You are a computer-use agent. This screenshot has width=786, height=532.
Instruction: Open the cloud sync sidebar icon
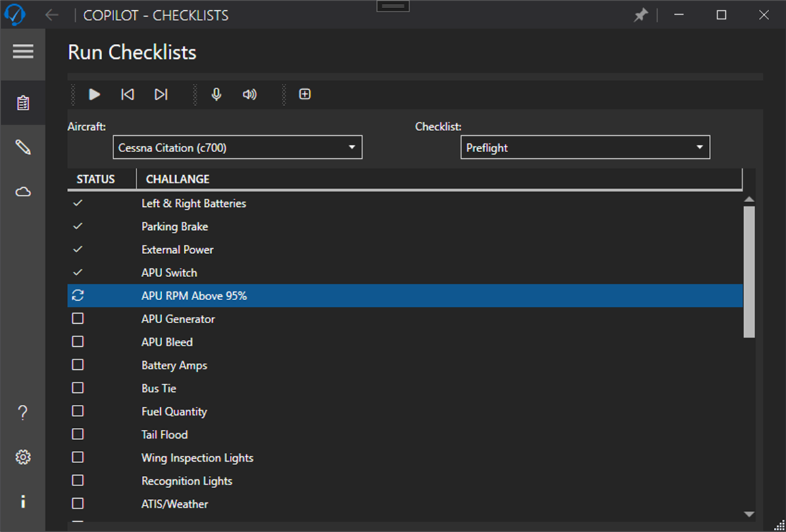(22, 191)
